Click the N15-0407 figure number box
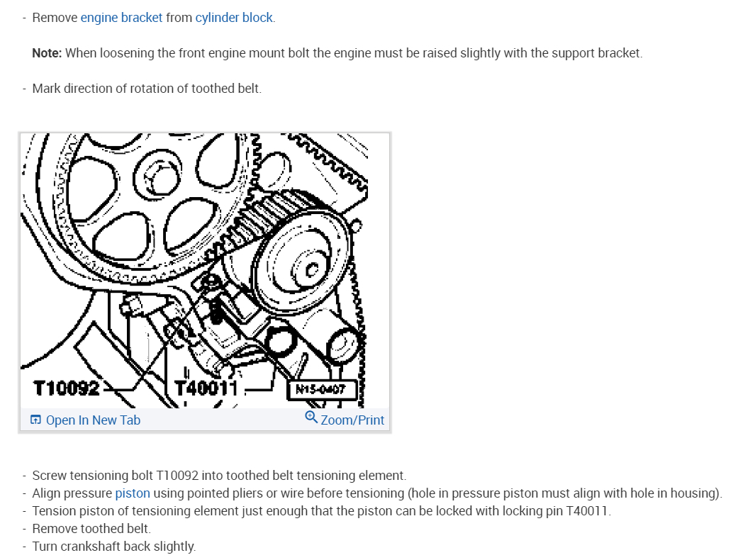The height and width of the screenshot is (560, 733). [x=322, y=389]
